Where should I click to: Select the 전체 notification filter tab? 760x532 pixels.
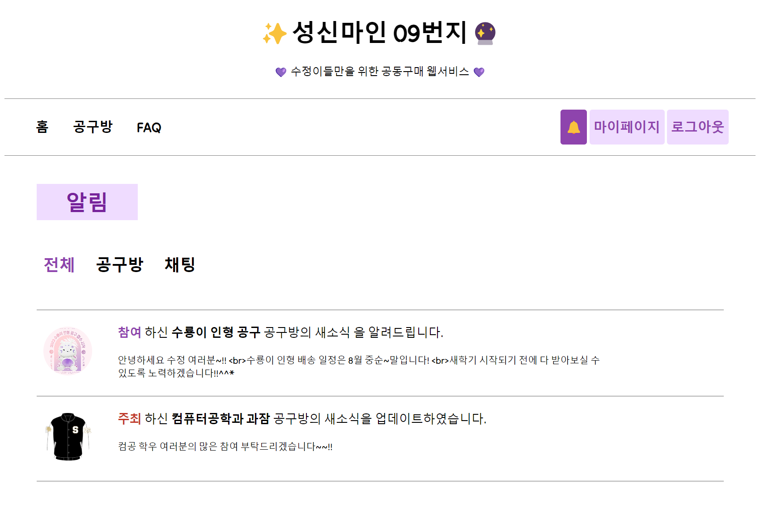click(x=59, y=265)
